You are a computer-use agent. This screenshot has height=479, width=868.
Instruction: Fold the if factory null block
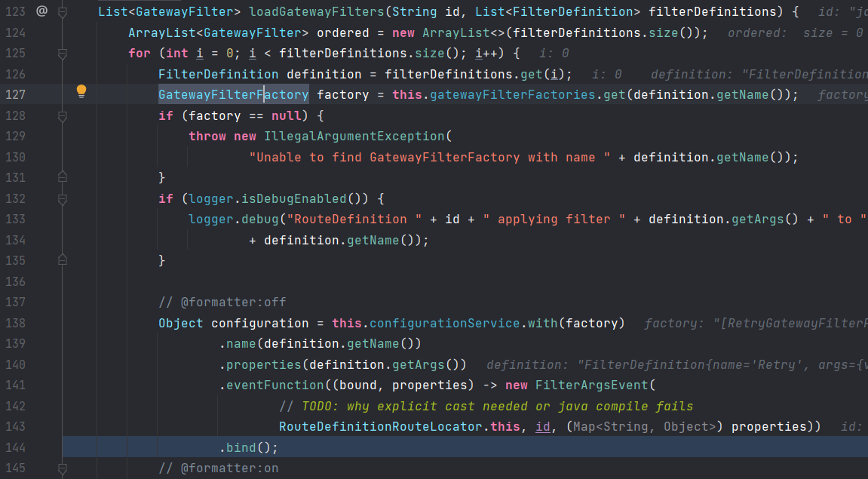63,116
